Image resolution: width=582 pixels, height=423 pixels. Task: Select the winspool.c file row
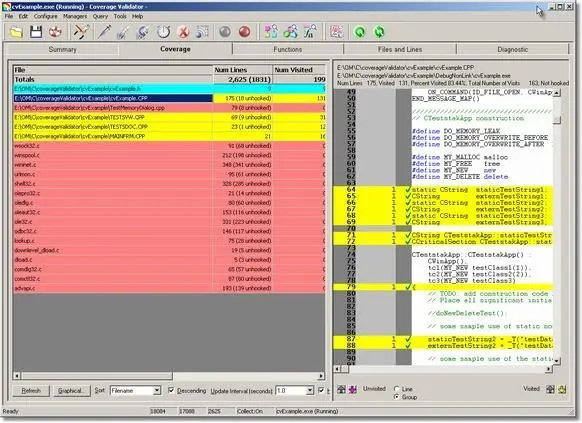click(x=169, y=155)
